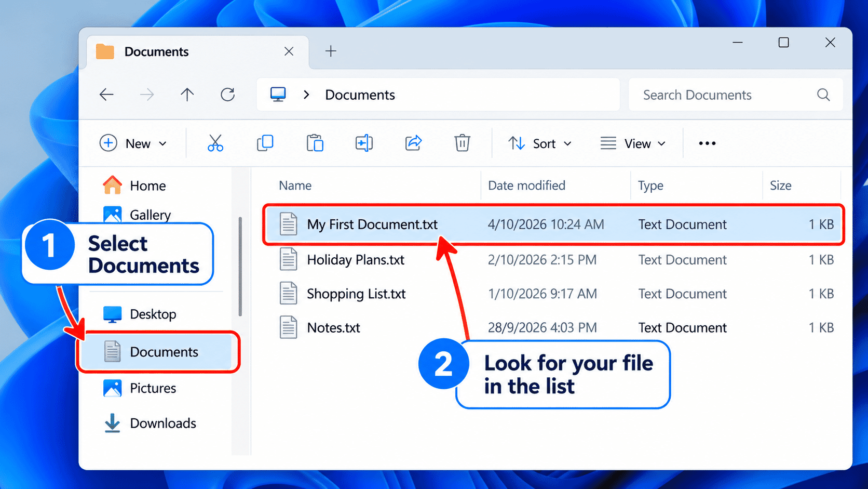The height and width of the screenshot is (489, 868).
Task: Click the Delete trash can icon
Action: click(x=462, y=143)
